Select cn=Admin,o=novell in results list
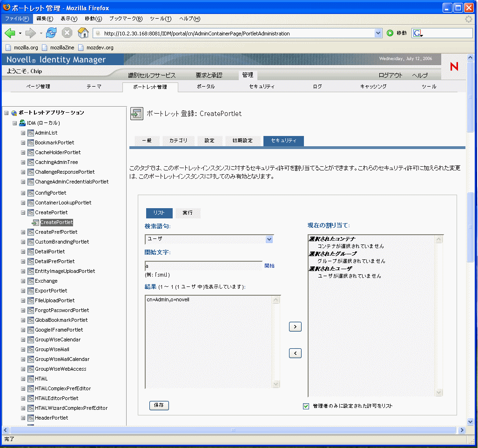This screenshot has height=448, width=478. click(x=168, y=300)
